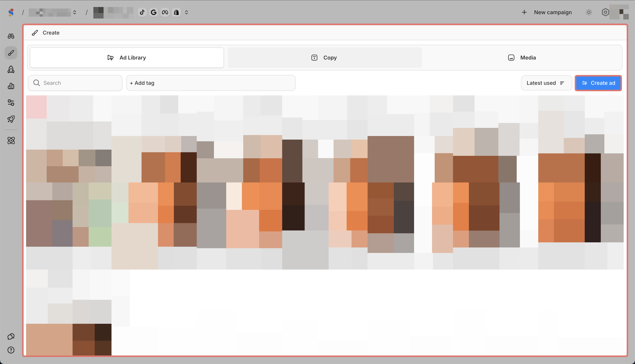Click the help question mark icon
The width and height of the screenshot is (635, 364).
(11, 350)
